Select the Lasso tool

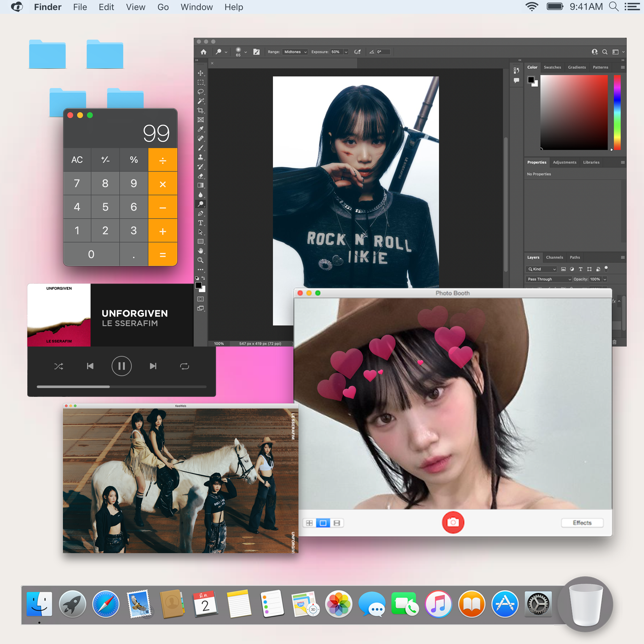coord(200,92)
